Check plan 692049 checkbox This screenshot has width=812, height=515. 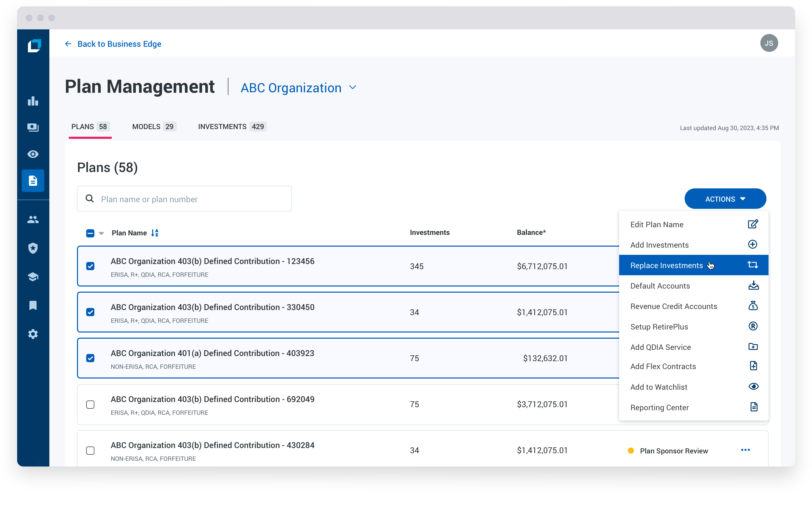(90, 405)
